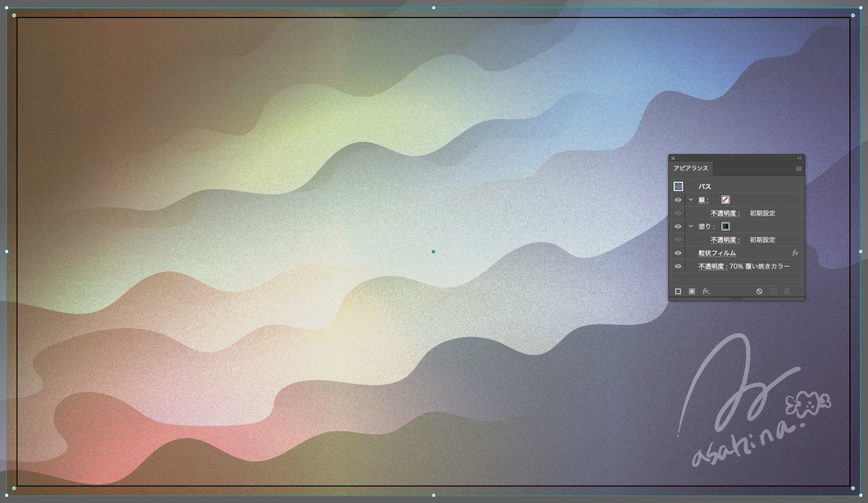868x503 pixels.
Task: Open the 線 stroke panel link
Action: point(704,200)
